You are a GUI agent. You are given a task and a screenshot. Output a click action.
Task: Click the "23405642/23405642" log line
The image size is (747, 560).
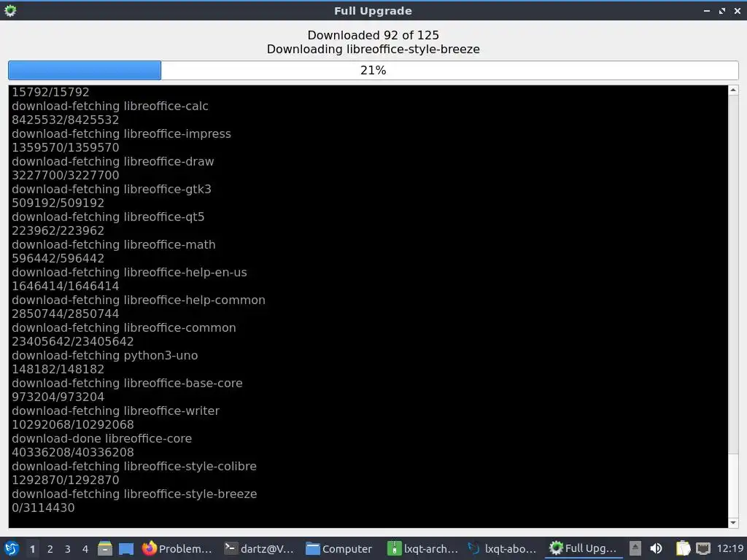pos(73,341)
